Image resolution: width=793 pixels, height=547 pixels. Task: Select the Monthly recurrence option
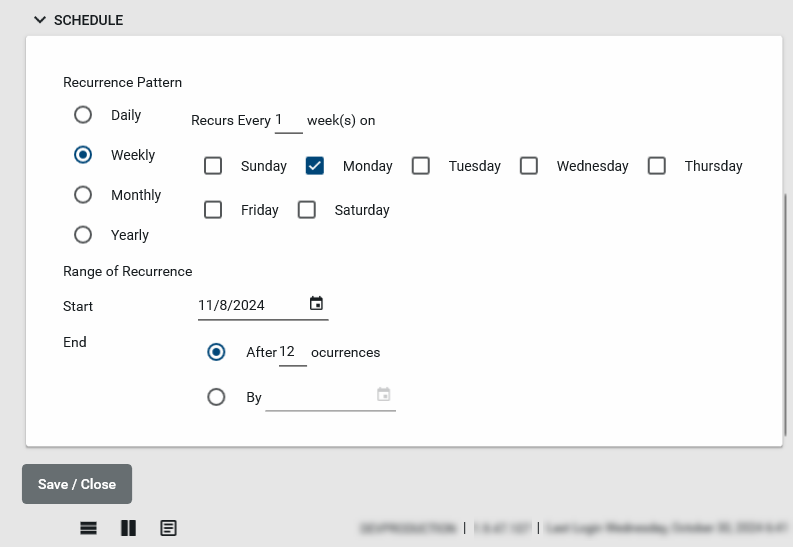pyautogui.click(x=83, y=195)
